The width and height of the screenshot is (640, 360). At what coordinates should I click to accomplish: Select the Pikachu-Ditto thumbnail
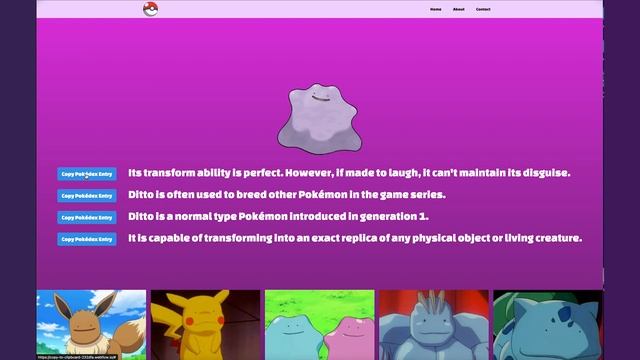pyautogui.click(x=205, y=325)
